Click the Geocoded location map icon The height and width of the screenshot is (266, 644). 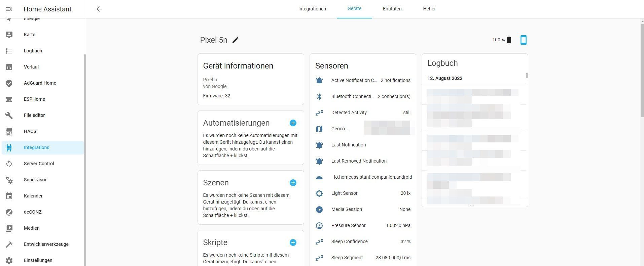(319, 129)
